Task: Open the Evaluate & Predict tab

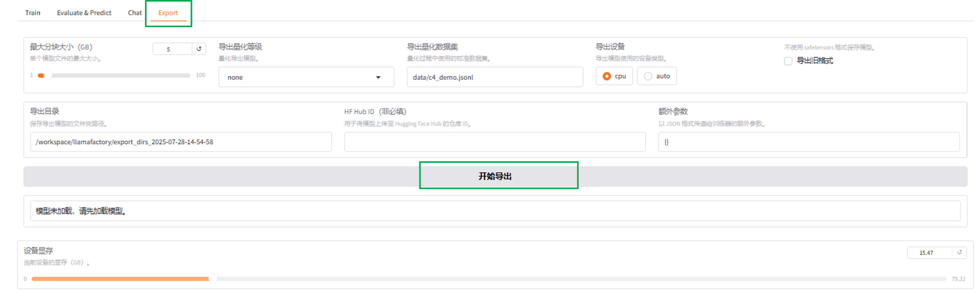Action: [84, 13]
